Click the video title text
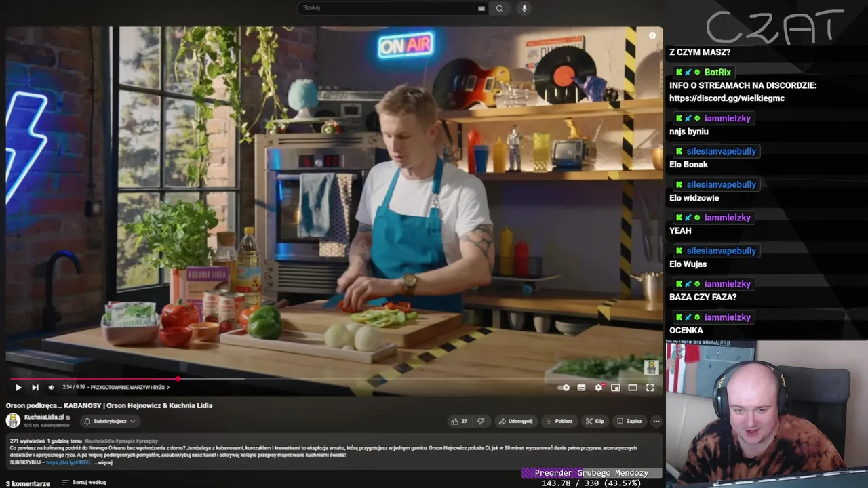Screen dimensions: 868x488 (x=109, y=405)
